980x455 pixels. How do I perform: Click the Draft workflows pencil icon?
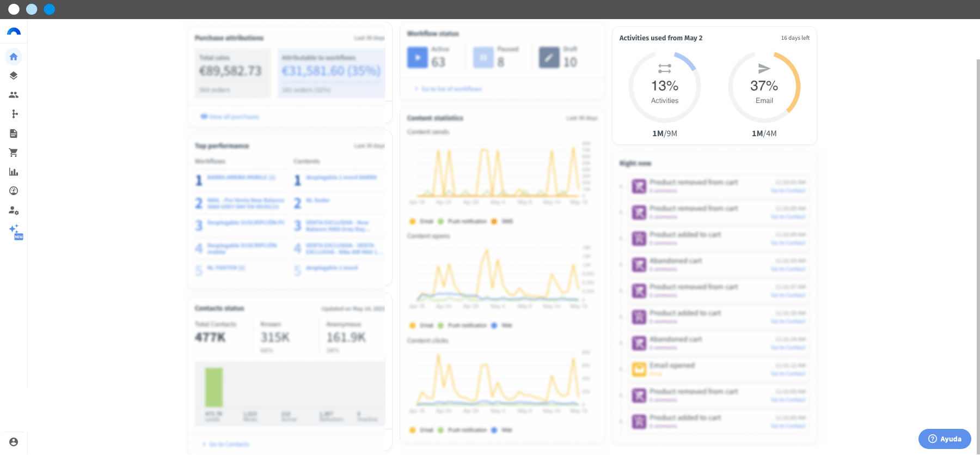point(549,57)
